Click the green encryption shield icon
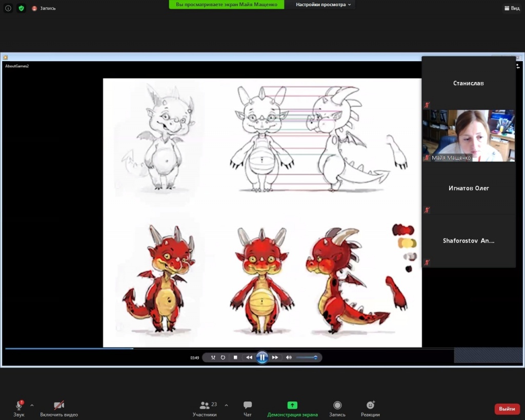This screenshot has height=420, width=525. (21, 8)
